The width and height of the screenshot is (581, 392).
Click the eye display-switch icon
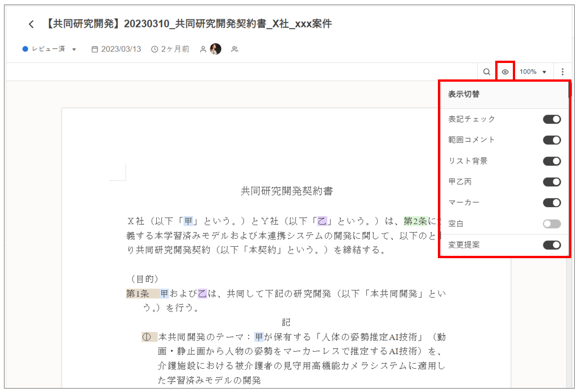505,72
